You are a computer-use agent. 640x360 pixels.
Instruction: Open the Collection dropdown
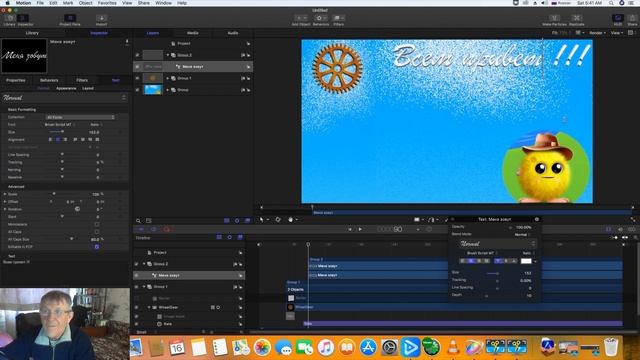pos(80,117)
